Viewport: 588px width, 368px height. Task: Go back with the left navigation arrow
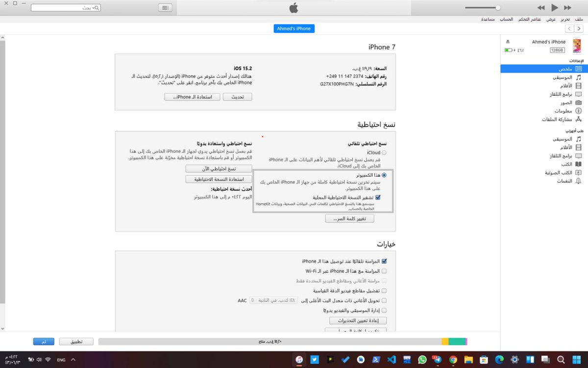[x=569, y=29]
